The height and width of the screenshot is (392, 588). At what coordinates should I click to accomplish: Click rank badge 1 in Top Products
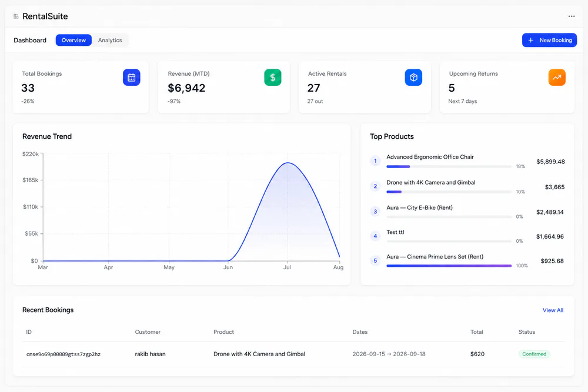(375, 161)
